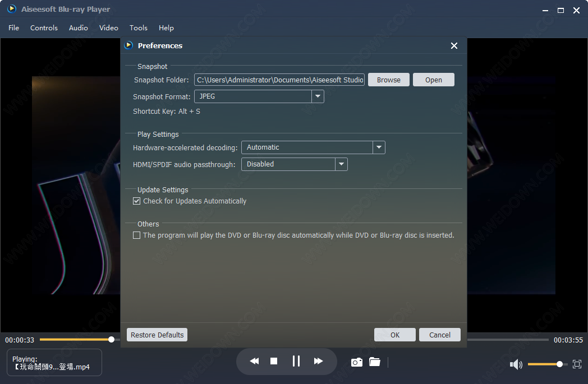The image size is (588, 384).
Task: Enter full screen mode
Action: 577,364
